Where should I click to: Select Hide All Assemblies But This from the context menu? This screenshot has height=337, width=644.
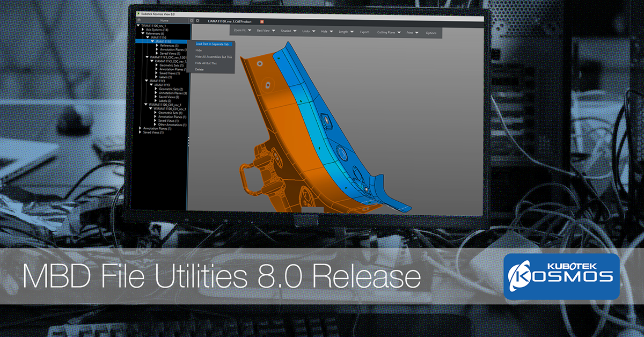(214, 56)
